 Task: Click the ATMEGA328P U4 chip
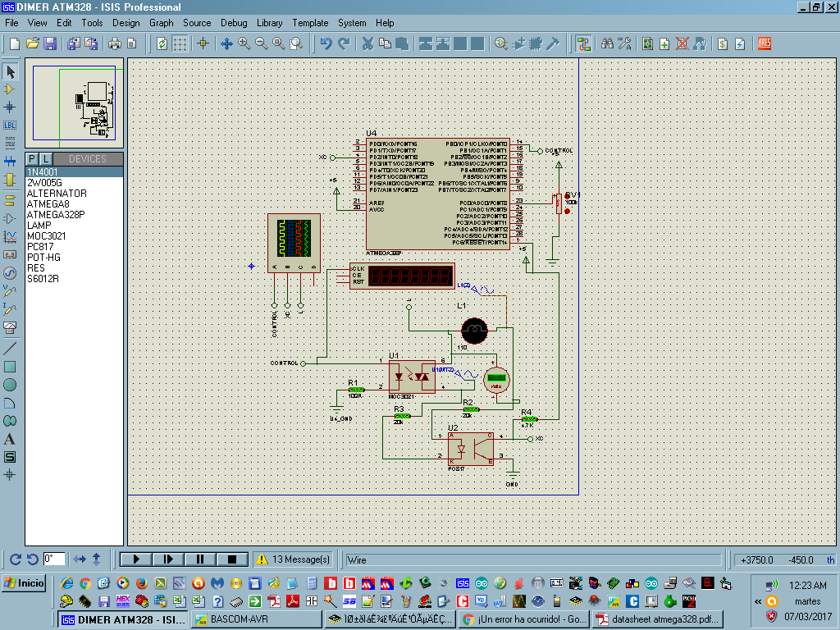pyautogui.click(x=438, y=194)
